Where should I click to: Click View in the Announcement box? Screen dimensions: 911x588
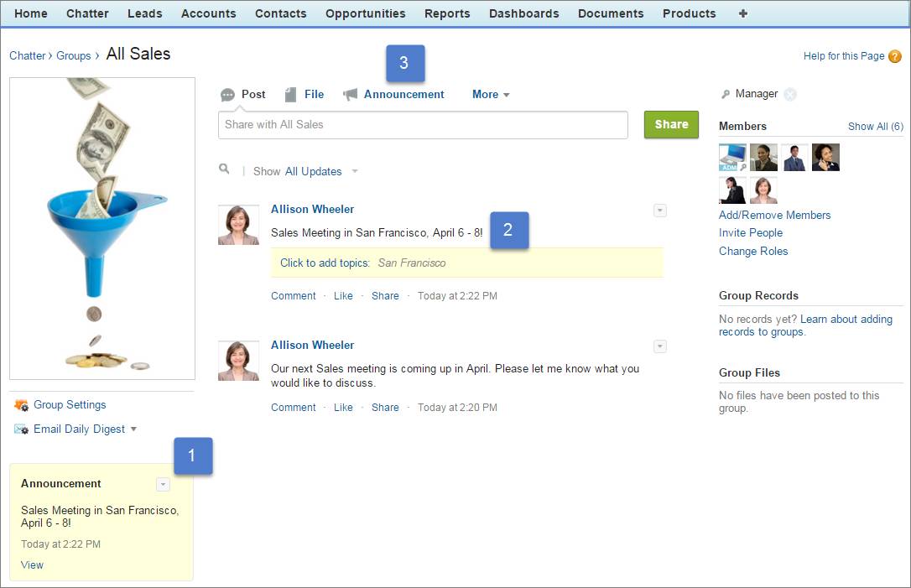click(32, 565)
